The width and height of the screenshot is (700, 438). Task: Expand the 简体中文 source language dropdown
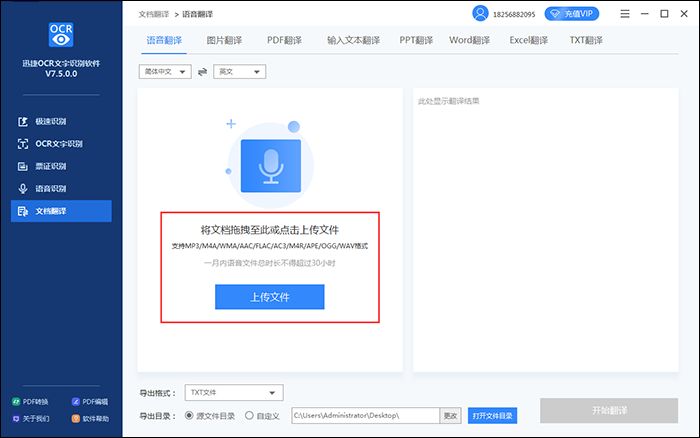(x=164, y=72)
